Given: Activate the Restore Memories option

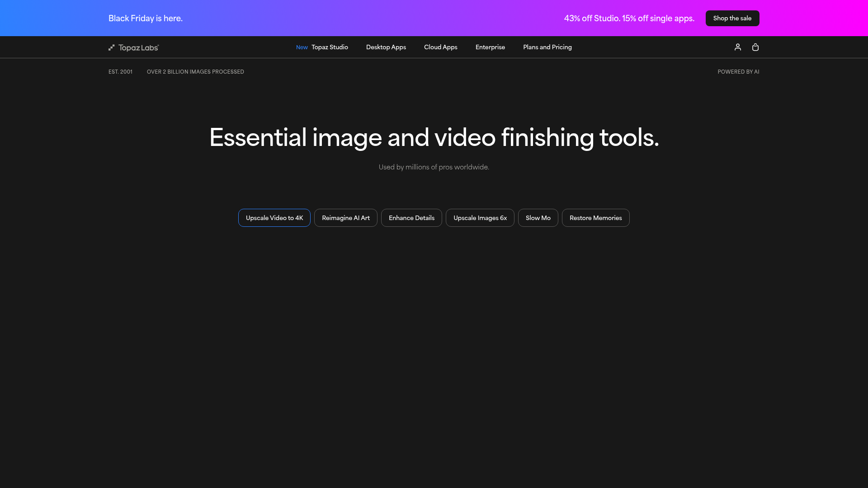Looking at the screenshot, I should [x=595, y=217].
